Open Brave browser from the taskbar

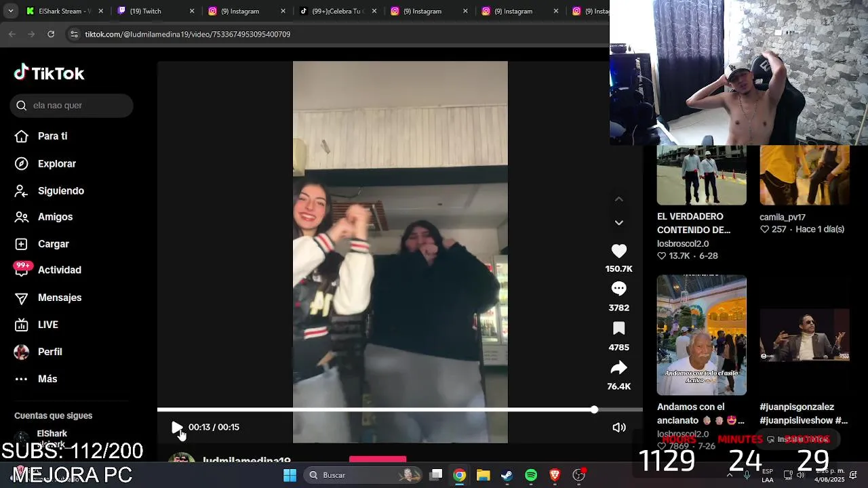point(555,475)
